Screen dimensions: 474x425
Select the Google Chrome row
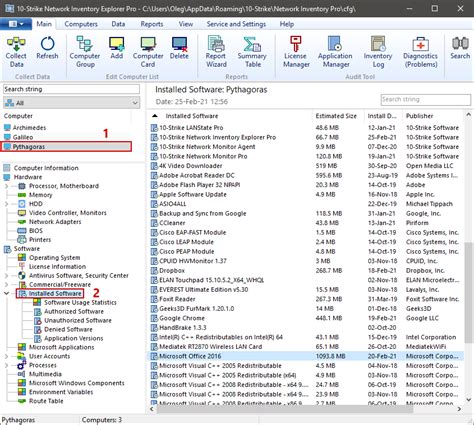tap(305, 318)
